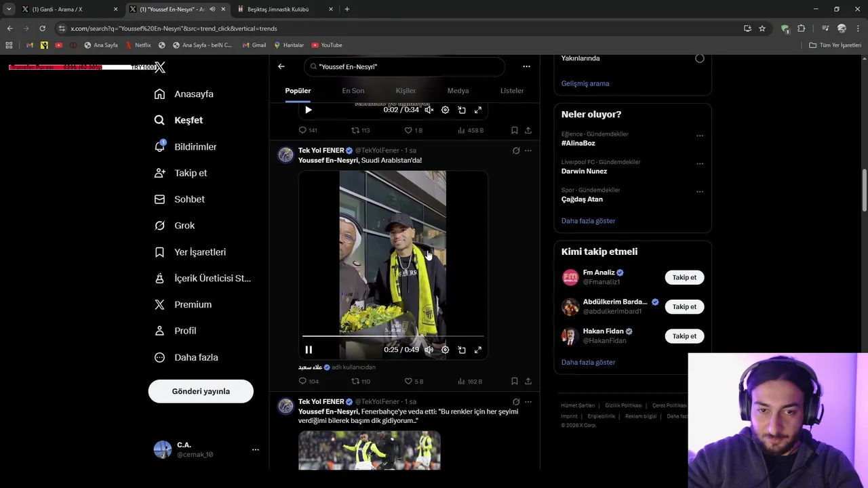Follow Hakan Fidan
Screen dimensions: 868x488
(684, 336)
